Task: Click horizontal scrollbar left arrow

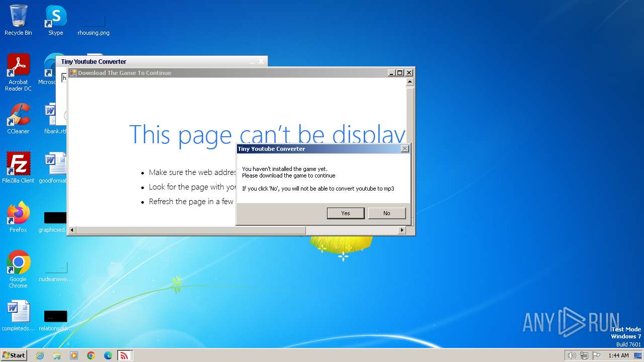Action: tap(72, 230)
